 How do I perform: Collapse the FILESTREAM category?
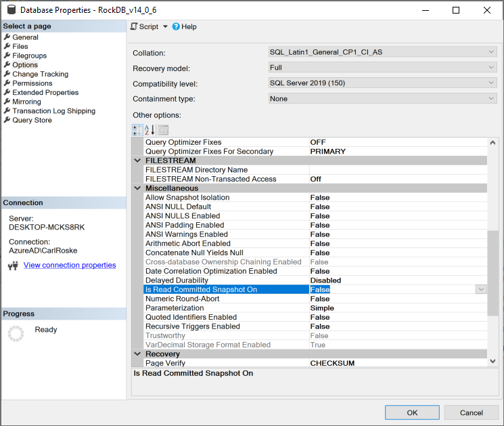[137, 161]
